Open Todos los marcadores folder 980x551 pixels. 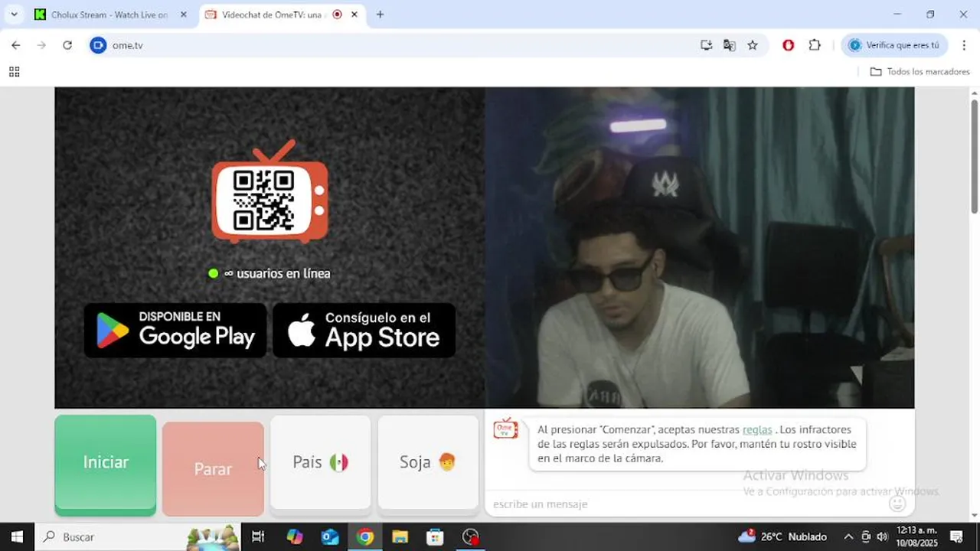pyautogui.click(x=920, y=72)
